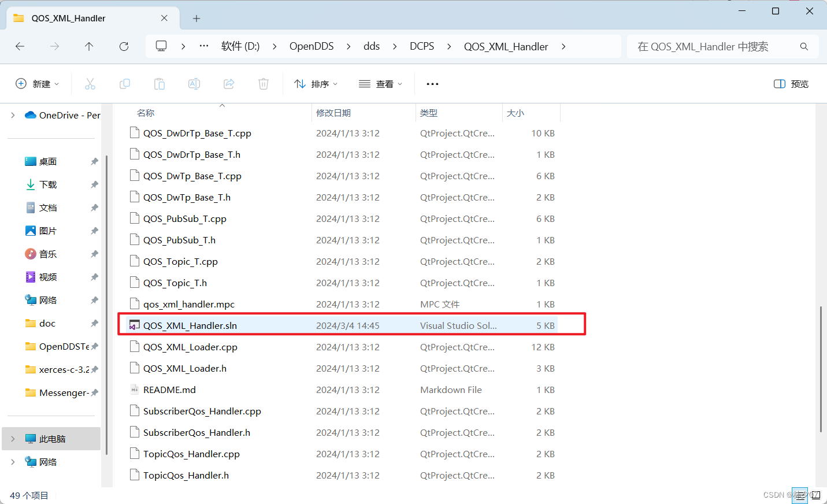Open Music (音乐) in sidebar
Viewport: 827px width, 504px height.
(48, 254)
